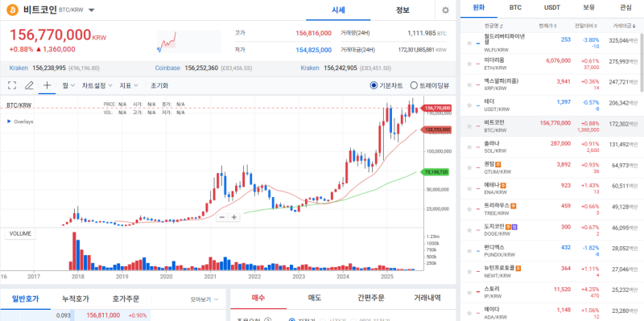
Task: Favorite star for 뉴턴프로토콜 NEWT/KRW
Action: (x=469, y=272)
